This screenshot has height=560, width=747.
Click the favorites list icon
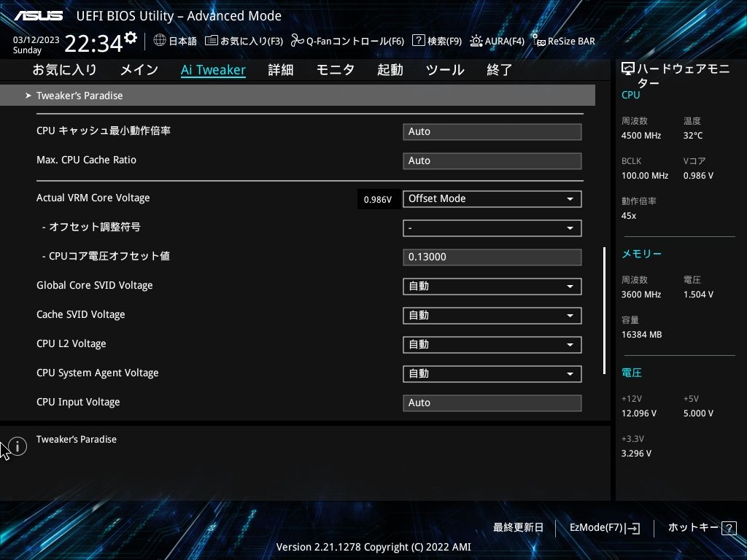coord(211,41)
